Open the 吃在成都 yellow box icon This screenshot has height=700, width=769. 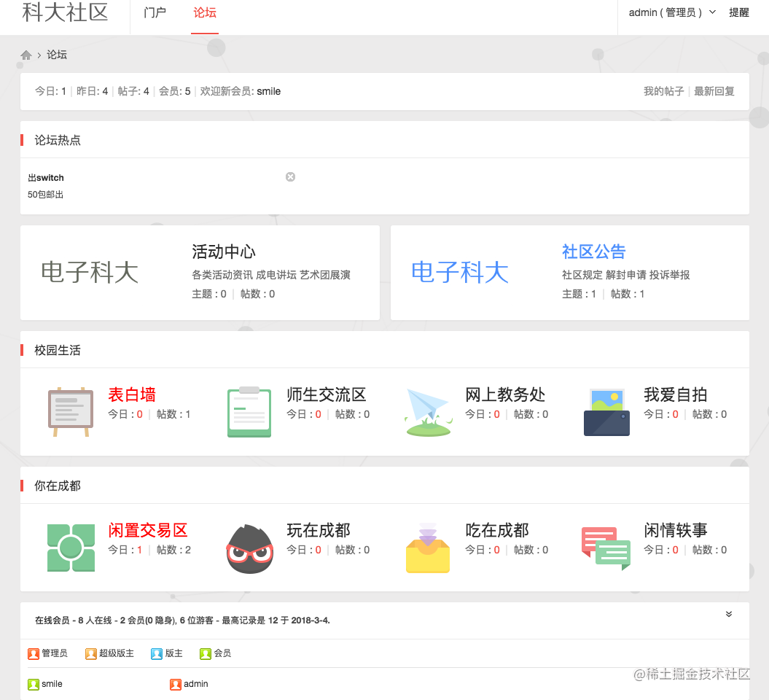pyautogui.click(x=428, y=548)
